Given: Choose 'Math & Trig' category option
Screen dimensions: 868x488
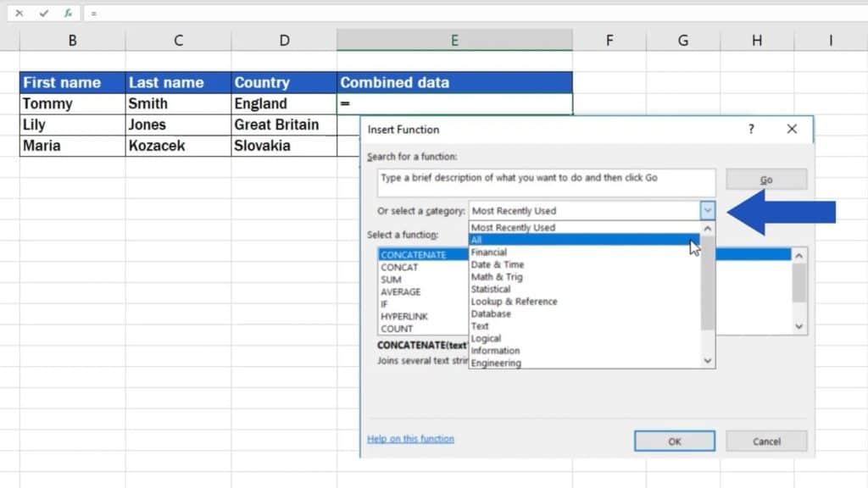Looking at the screenshot, I should (x=584, y=277).
